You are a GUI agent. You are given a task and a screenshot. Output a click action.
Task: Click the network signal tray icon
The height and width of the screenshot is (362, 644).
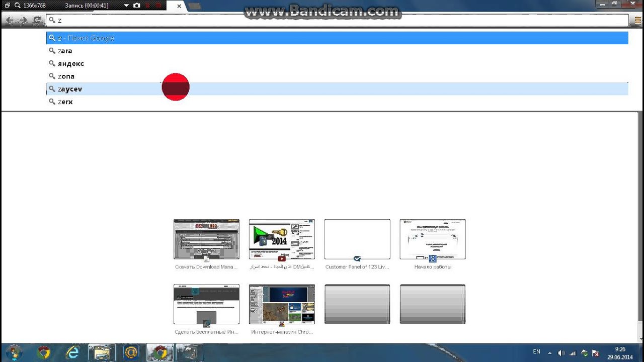point(573,353)
